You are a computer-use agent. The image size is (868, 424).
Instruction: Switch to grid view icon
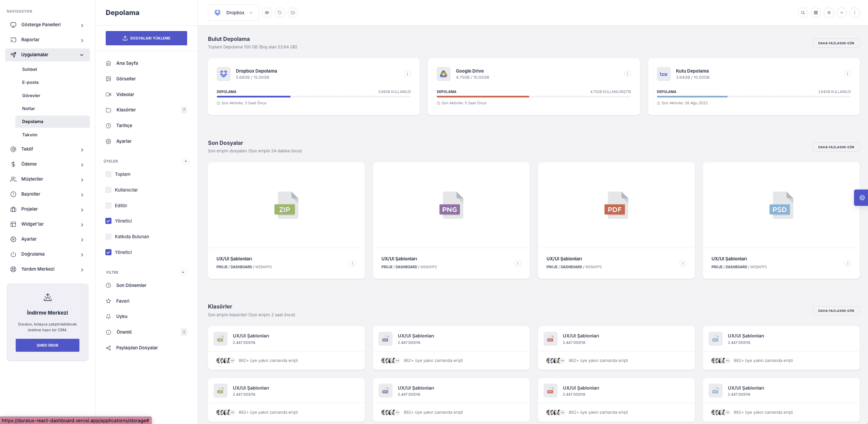click(x=816, y=13)
